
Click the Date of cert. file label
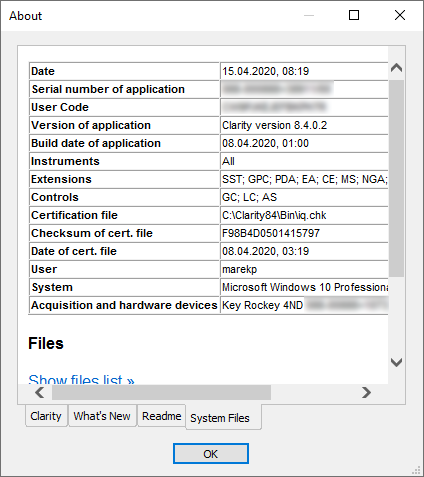74,251
